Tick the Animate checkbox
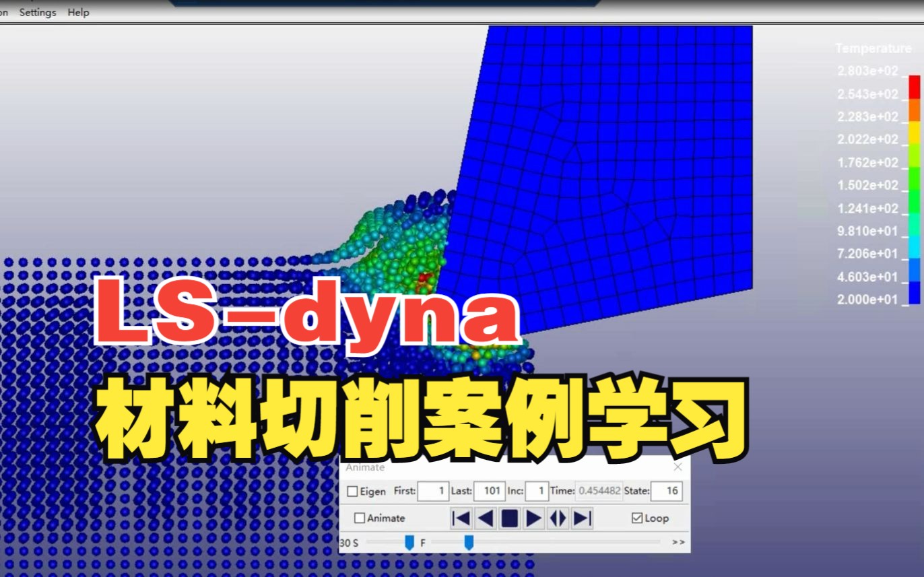924x577 pixels. 360,518
